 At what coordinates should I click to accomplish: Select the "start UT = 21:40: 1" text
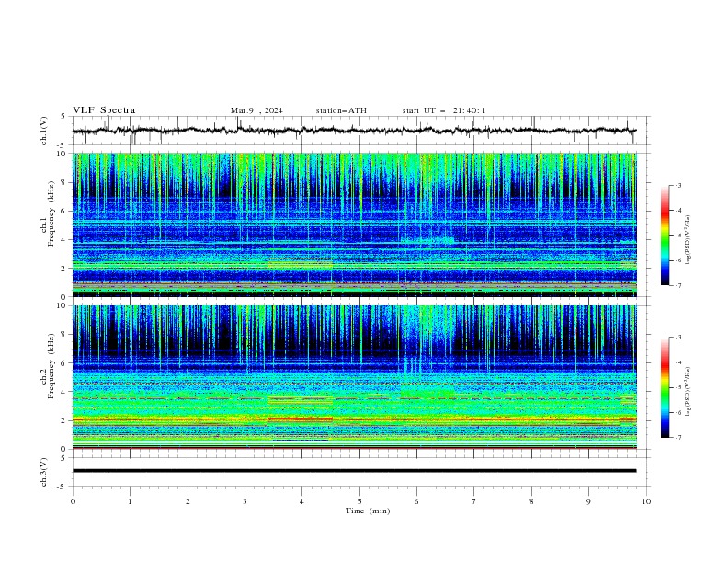tap(444, 110)
